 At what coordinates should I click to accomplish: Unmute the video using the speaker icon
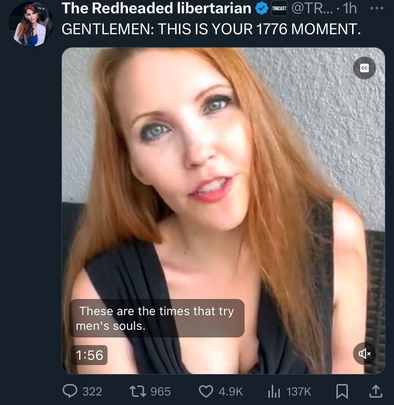(x=365, y=353)
